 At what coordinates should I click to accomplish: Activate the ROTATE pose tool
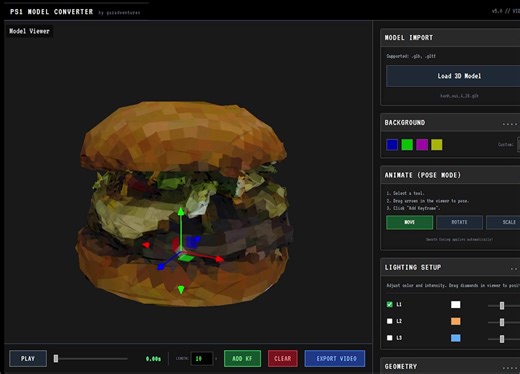(x=459, y=222)
